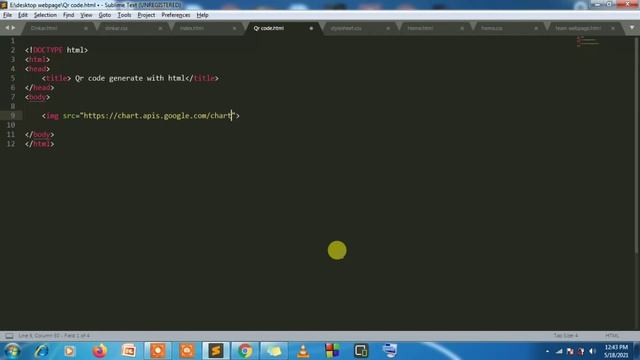Open PowerPoint from the taskbar
This screenshot has height=360, width=640.
coord(129,351)
